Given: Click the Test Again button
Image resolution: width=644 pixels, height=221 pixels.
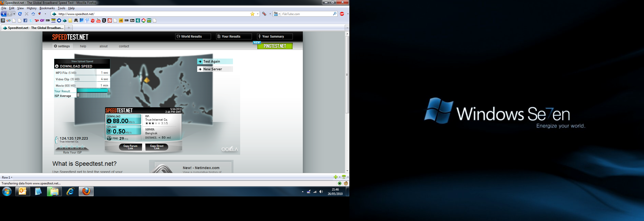Looking at the screenshot, I should [x=215, y=61].
